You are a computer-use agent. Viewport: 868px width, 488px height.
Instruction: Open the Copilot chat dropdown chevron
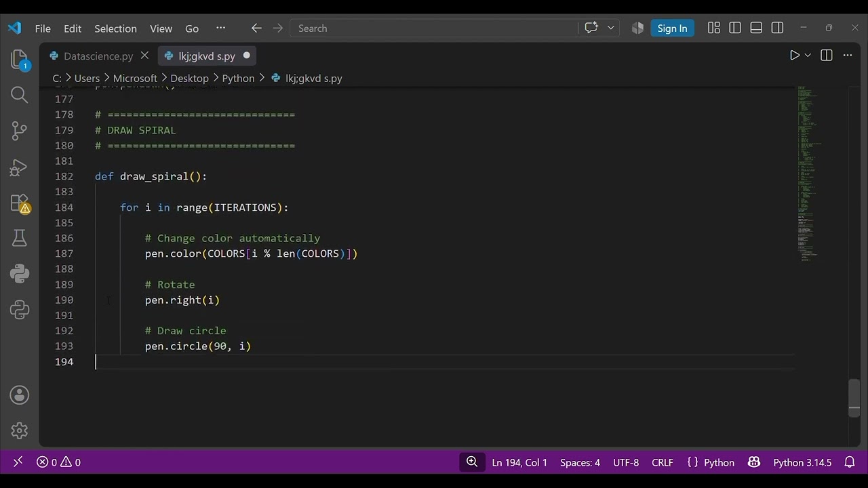611,28
